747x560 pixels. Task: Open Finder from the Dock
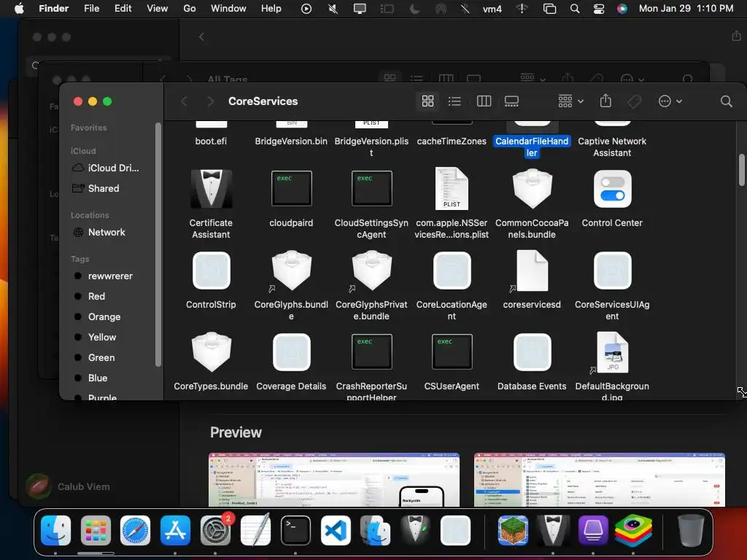point(55,531)
